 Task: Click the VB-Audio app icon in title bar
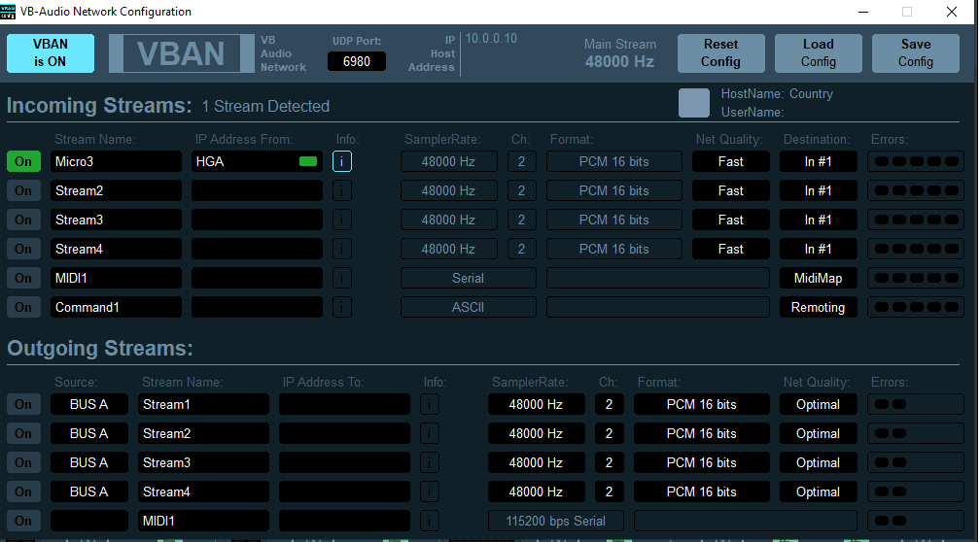11,12
